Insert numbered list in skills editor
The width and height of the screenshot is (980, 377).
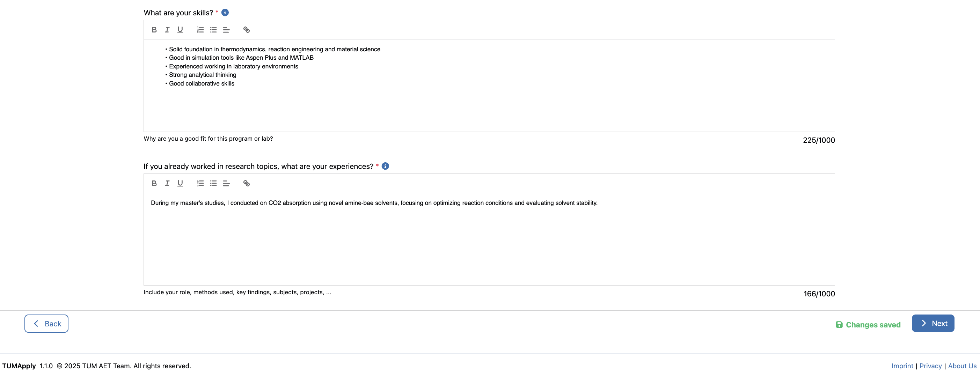click(x=200, y=30)
